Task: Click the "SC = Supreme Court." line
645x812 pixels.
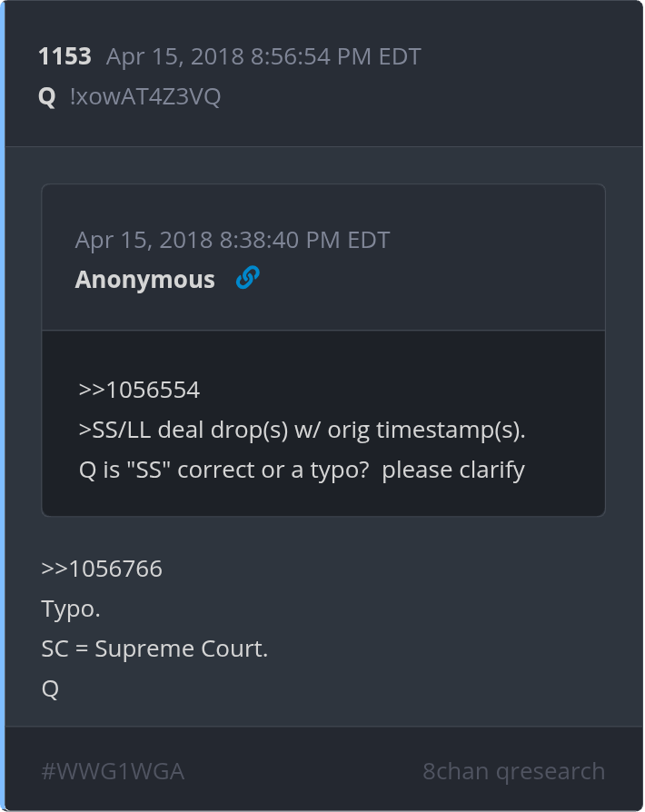Action: [154, 649]
